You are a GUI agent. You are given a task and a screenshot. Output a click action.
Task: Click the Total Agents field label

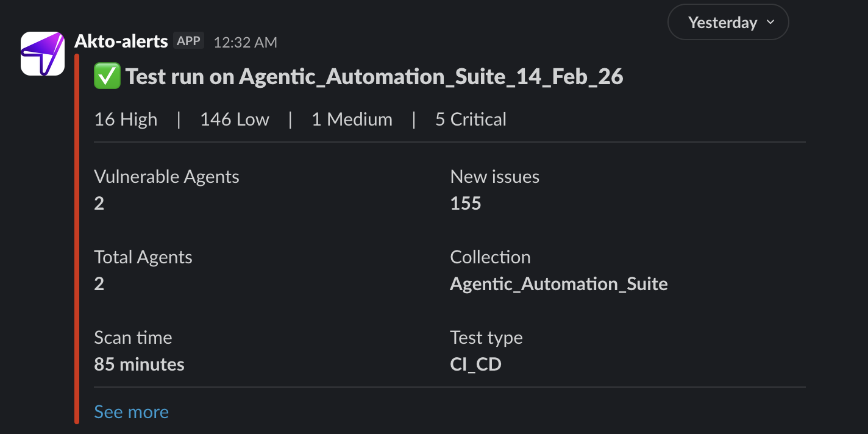[143, 257]
